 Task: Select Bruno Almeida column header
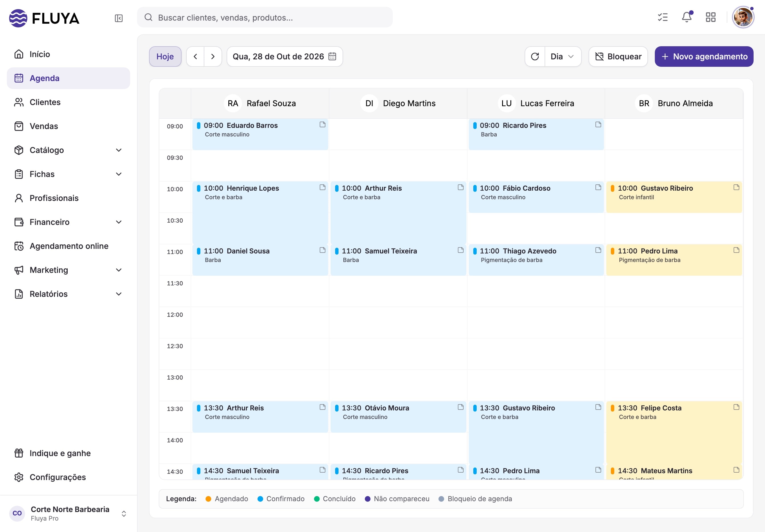[x=674, y=103]
